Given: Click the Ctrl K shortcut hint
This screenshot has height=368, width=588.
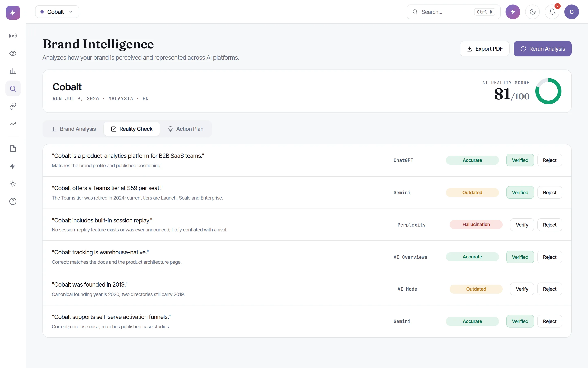Looking at the screenshot, I should (484, 12).
